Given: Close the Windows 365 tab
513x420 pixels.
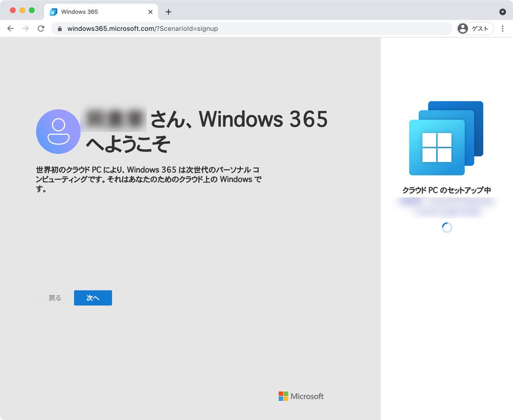Looking at the screenshot, I should pos(150,12).
